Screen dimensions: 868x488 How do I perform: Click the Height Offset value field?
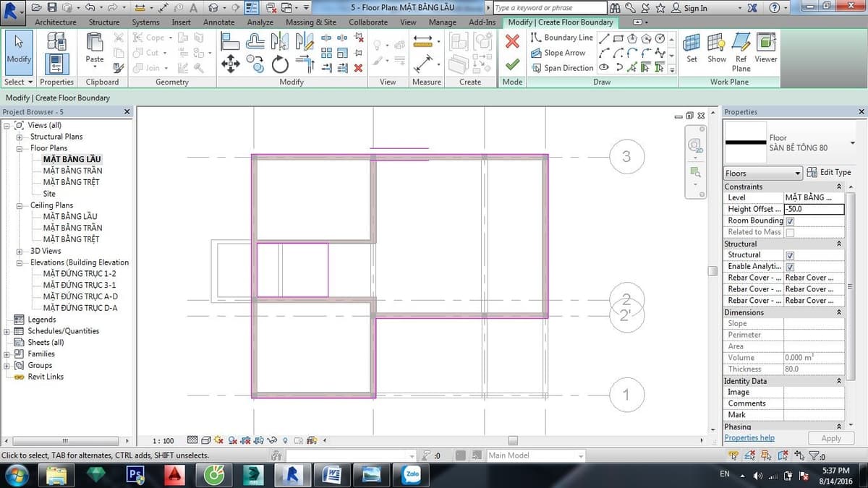tap(814, 209)
